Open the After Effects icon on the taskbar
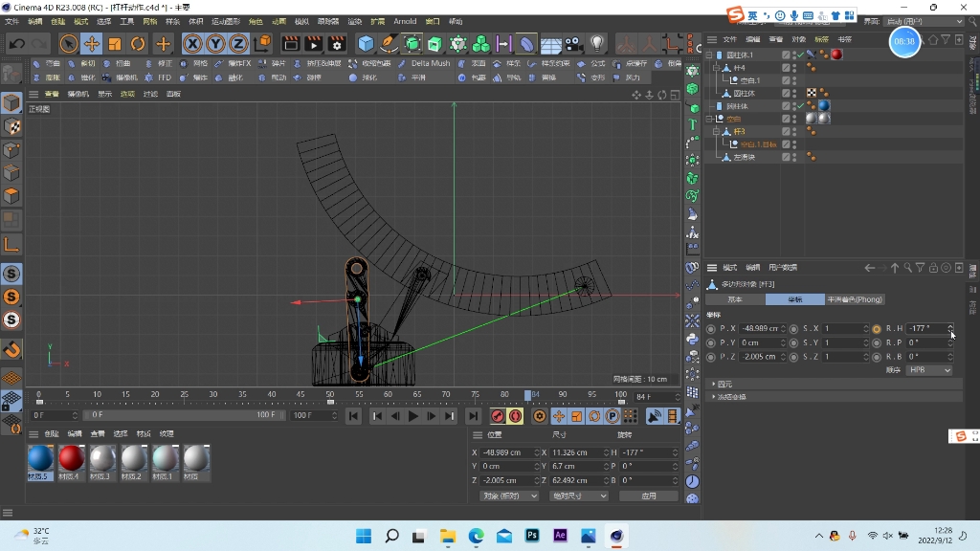 click(560, 536)
